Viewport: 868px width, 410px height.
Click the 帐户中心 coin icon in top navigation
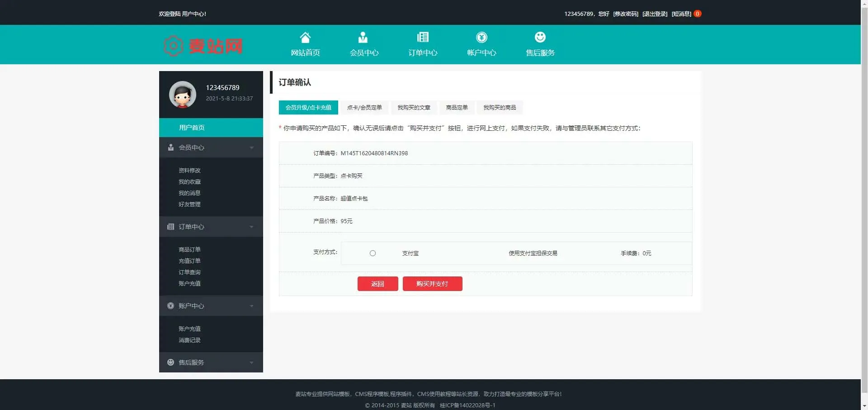click(x=481, y=37)
